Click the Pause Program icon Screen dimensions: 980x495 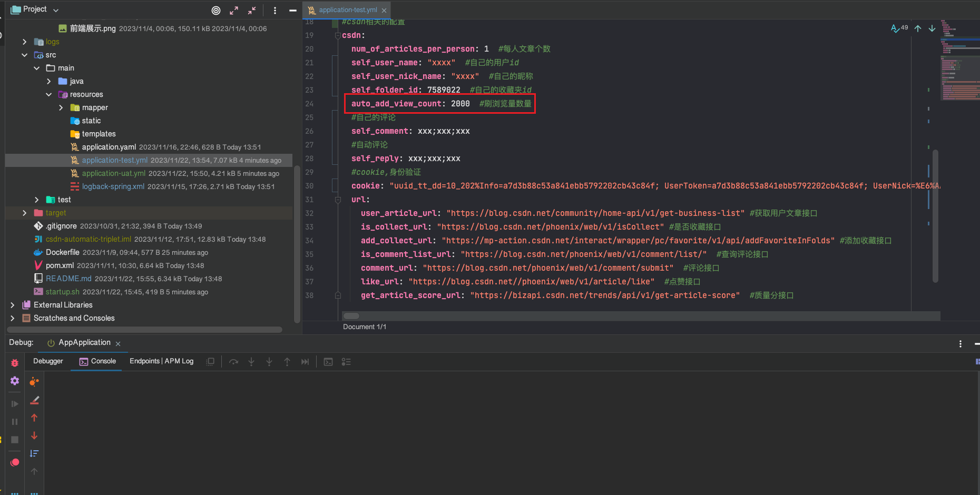tap(15, 422)
